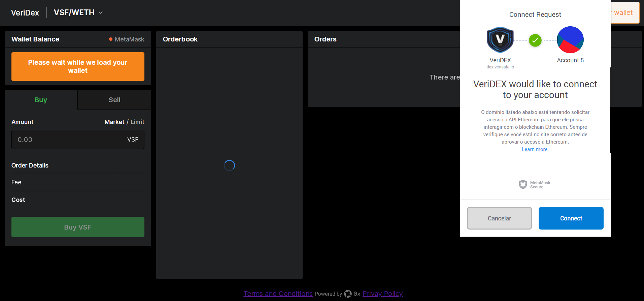Open the VSF/WETH market pair dropdown
This screenshot has height=301, width=644.
(78, 12)
